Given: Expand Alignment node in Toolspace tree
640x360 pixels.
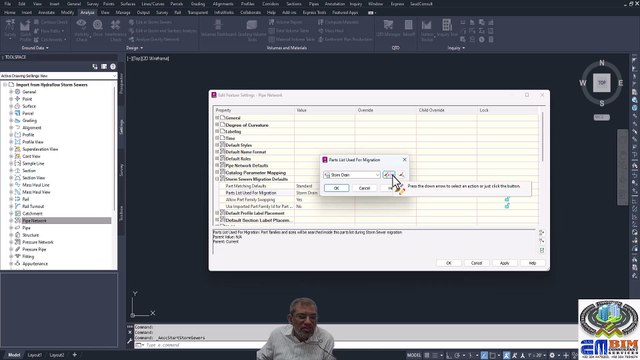Looking at the screenshot, I should (11, 127).
